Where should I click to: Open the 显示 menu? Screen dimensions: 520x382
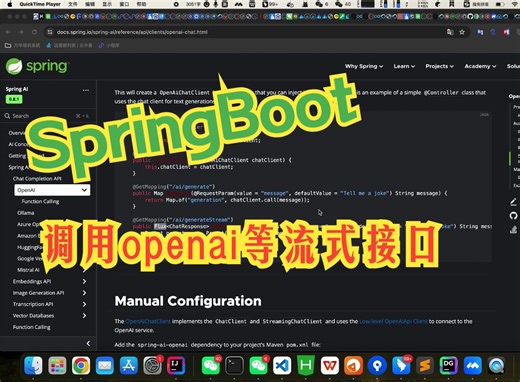pos(107,4)
